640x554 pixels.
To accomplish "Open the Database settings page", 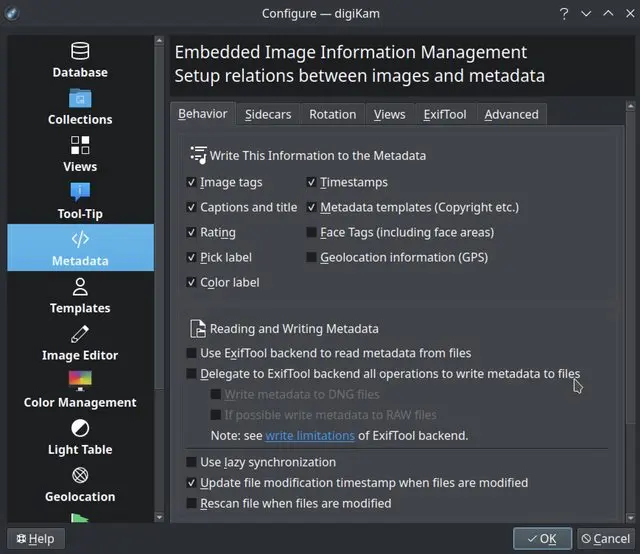I will tap(80, 59).
